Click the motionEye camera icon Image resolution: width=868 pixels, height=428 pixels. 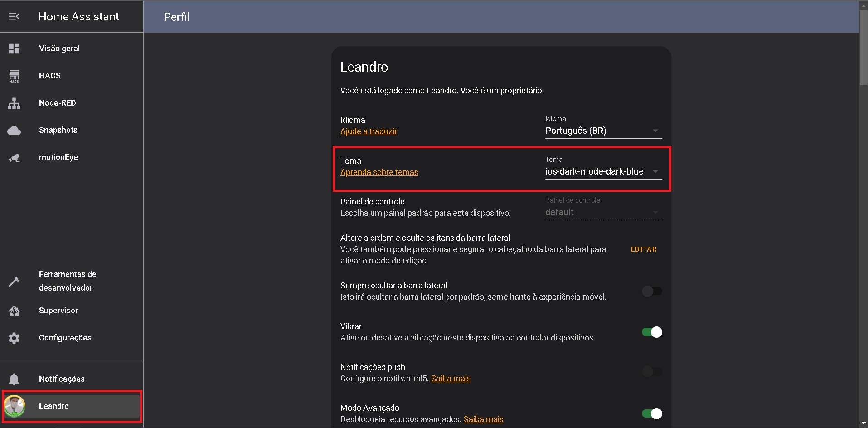14,158
